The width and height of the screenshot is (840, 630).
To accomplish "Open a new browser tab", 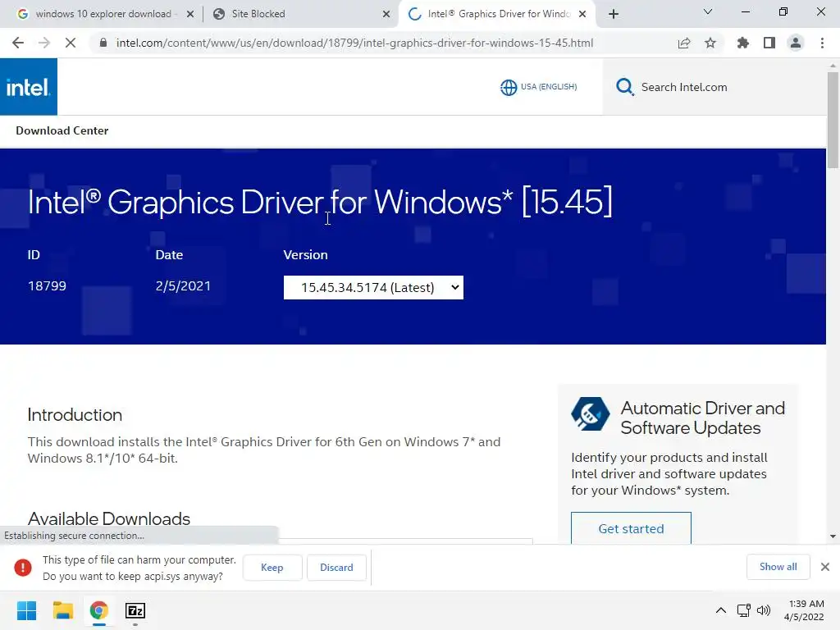I will click(614, 14).
